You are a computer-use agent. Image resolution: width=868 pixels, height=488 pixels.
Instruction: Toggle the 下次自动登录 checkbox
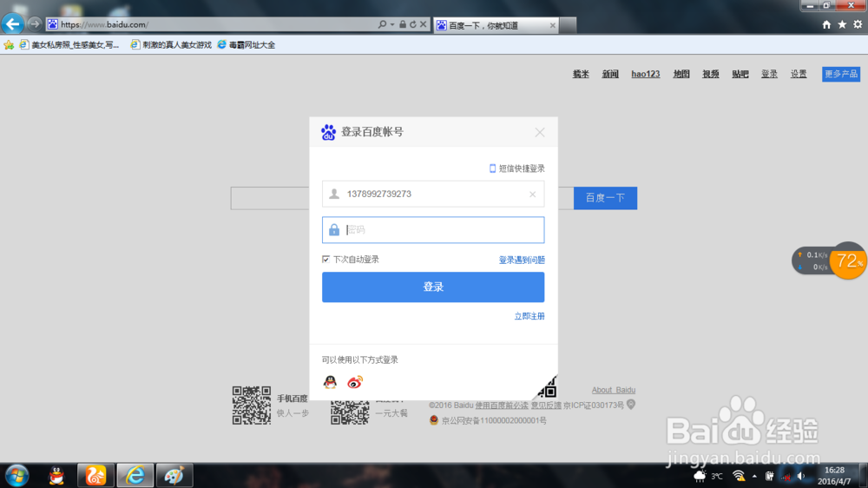coord(325,260)
